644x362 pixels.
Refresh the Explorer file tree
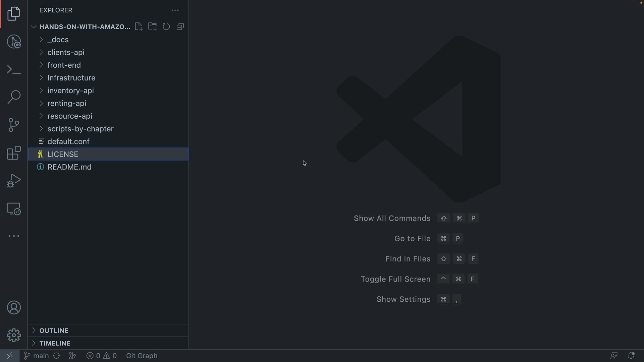[166, 26]
